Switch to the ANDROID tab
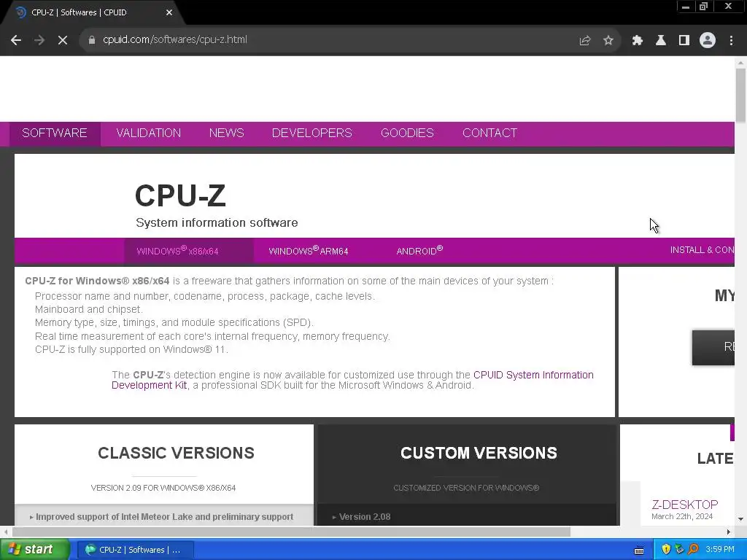 (x=419, y=251)
